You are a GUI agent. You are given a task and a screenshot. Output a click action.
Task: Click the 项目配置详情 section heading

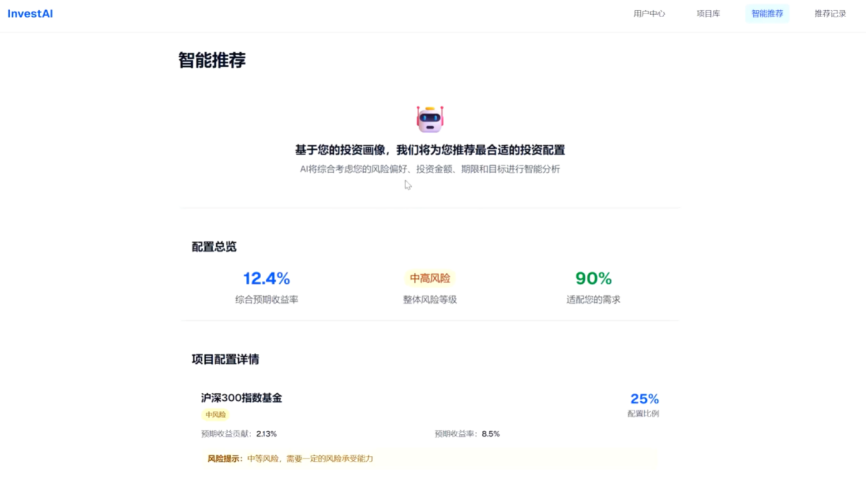tap(225, 359)
